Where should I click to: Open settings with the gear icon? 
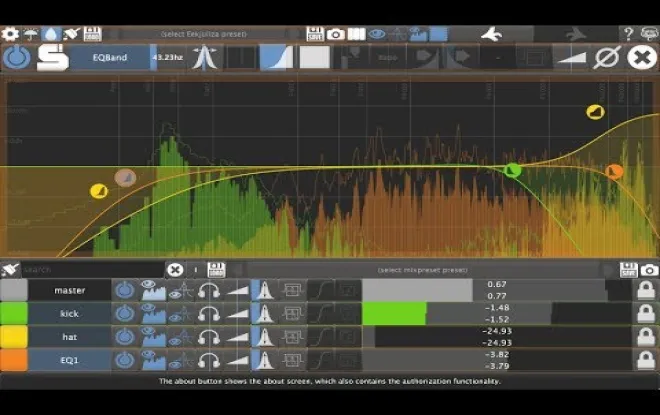click(10, 34)
